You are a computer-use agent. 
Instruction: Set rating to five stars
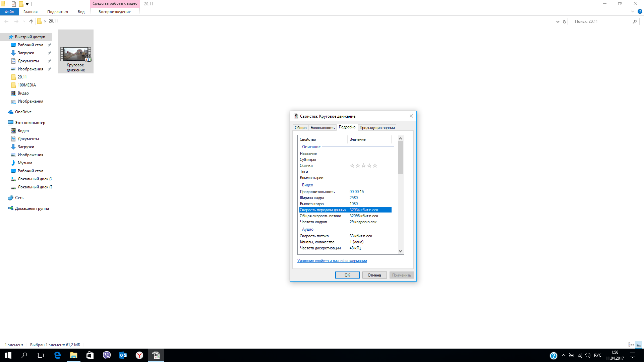click(x=375, y=166)
